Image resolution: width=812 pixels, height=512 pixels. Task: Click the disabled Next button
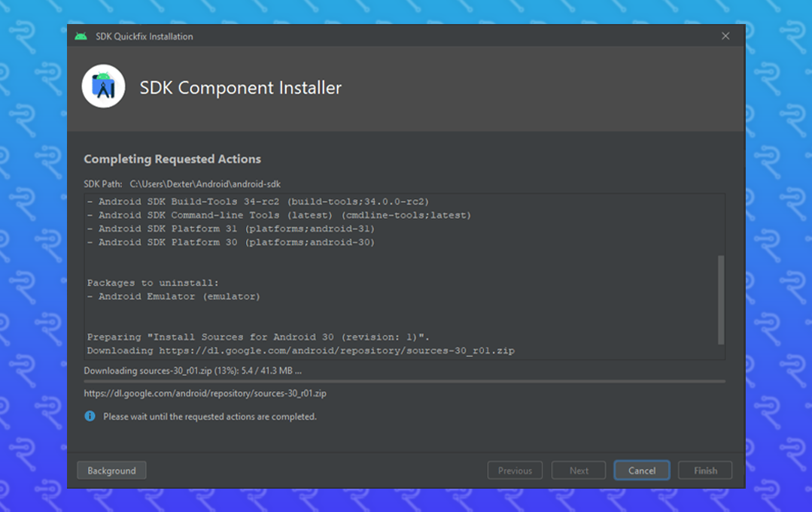tap(578, 470)
